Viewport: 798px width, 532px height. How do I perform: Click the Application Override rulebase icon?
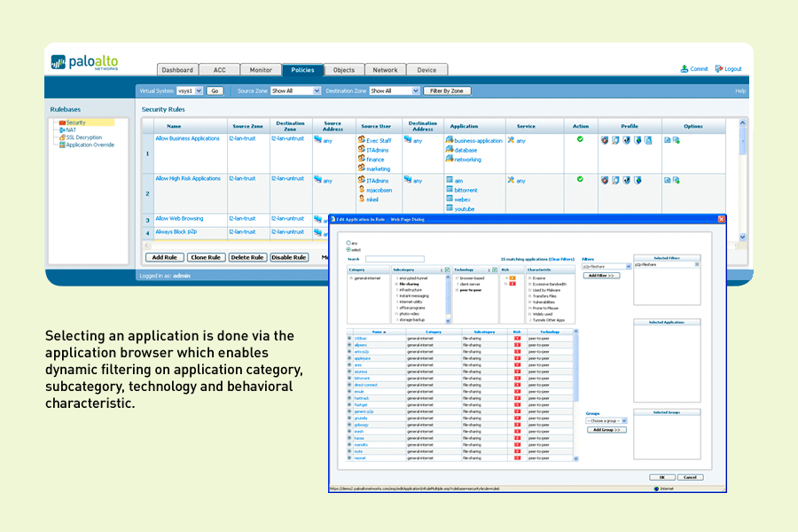tap(62, 145)
